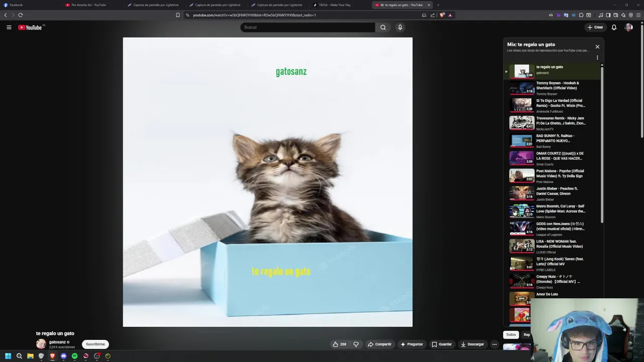644x362 pixels.
Task: Open the Brave wallet icon
Action: (616, 15)
